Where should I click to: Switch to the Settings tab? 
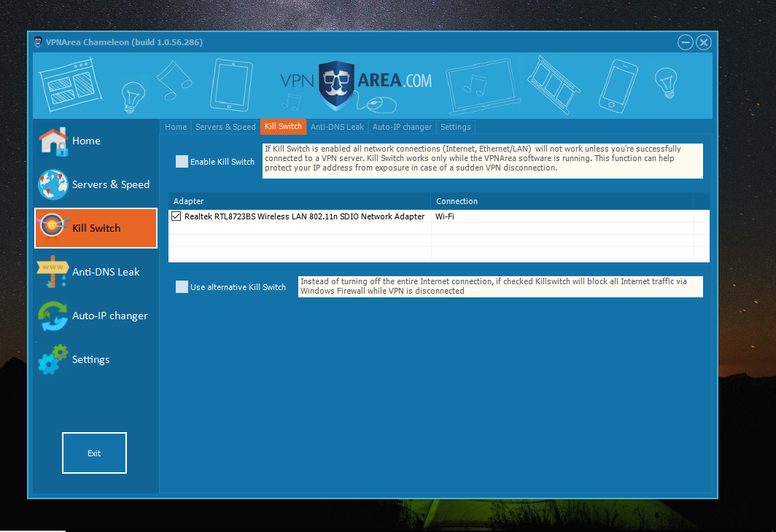[x=456, y=127]
